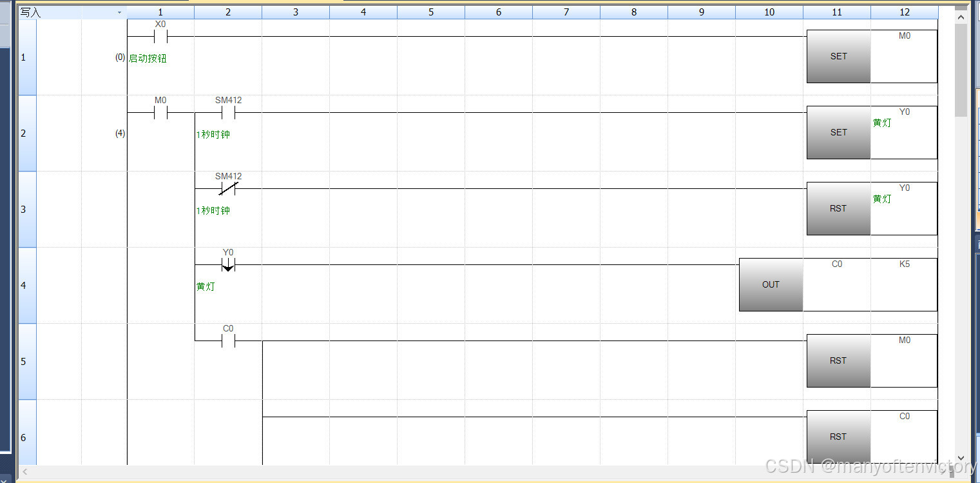Click the horizontal scrollbar left arrow
The width and height of the screenshot is (980, 483).
point(26,471)
